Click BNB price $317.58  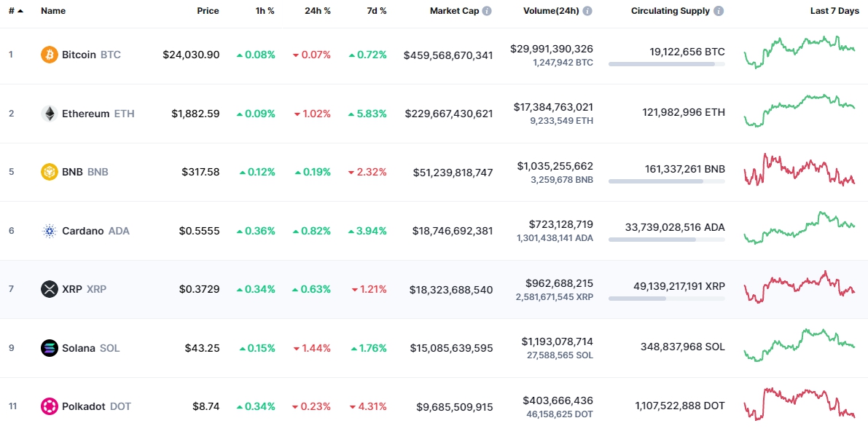click(200, 172)
